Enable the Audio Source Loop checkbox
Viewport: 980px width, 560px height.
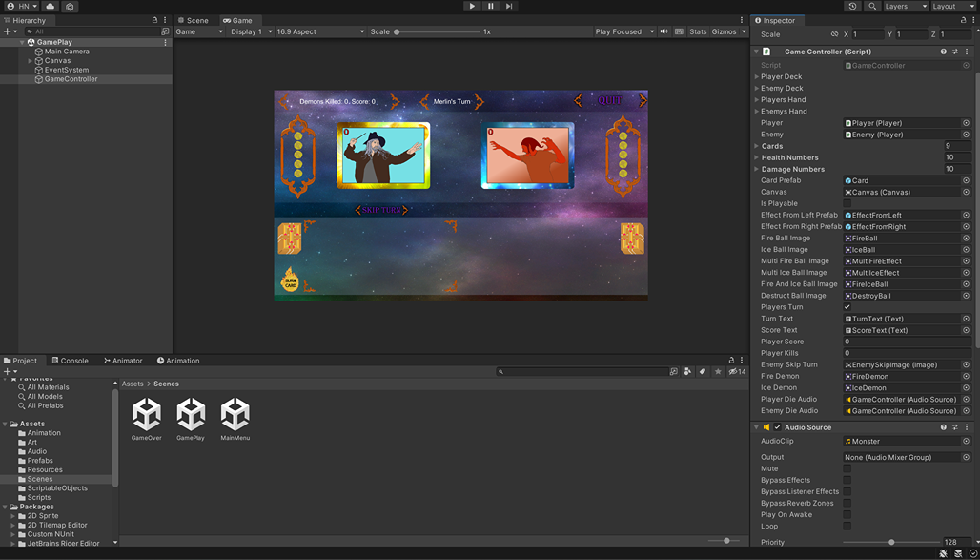847,526
